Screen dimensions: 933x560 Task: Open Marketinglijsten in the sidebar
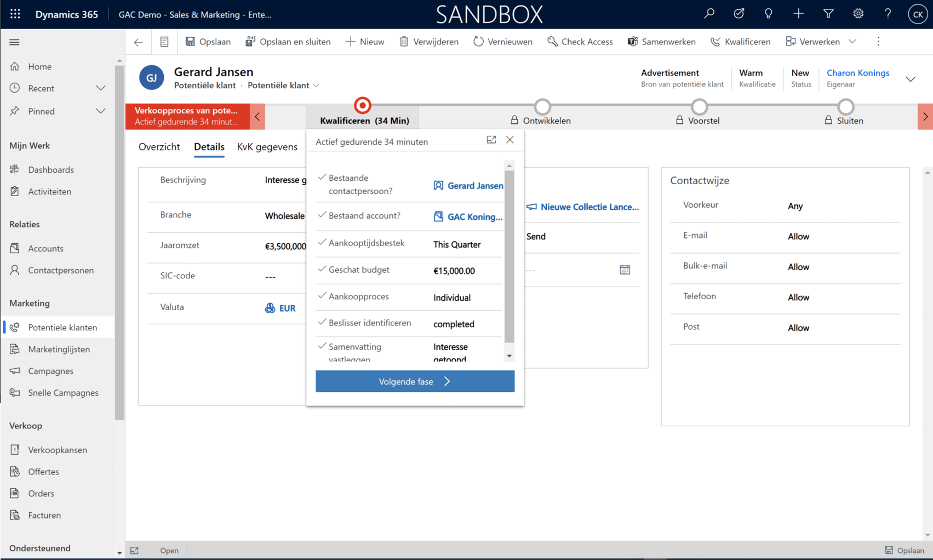[59, 349]
